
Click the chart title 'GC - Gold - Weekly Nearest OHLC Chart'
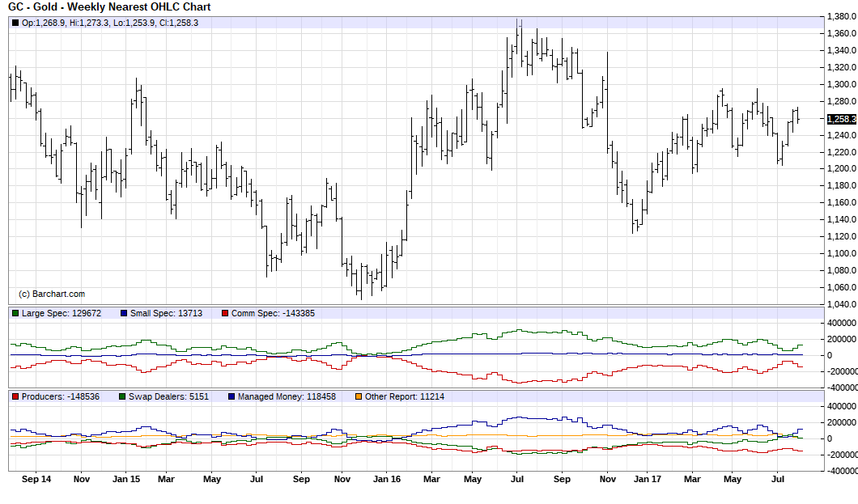pyautogui.click(x=109, y=7)
